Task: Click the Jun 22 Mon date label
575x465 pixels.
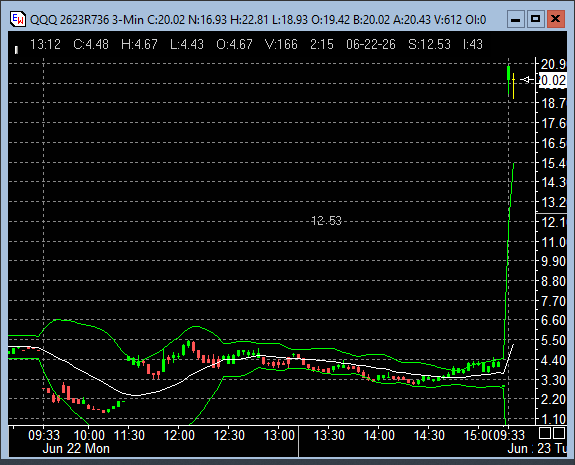Action: pos(76,448)
